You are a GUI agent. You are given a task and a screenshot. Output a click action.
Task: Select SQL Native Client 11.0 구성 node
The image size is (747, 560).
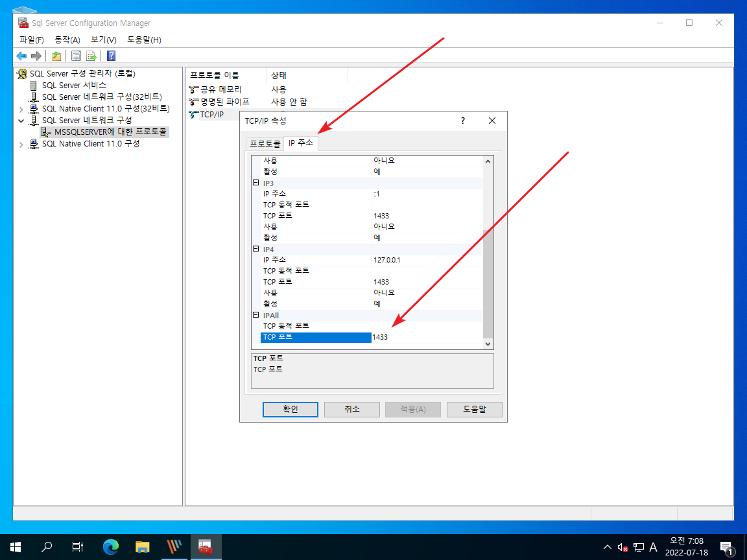(x=91, y=143)
